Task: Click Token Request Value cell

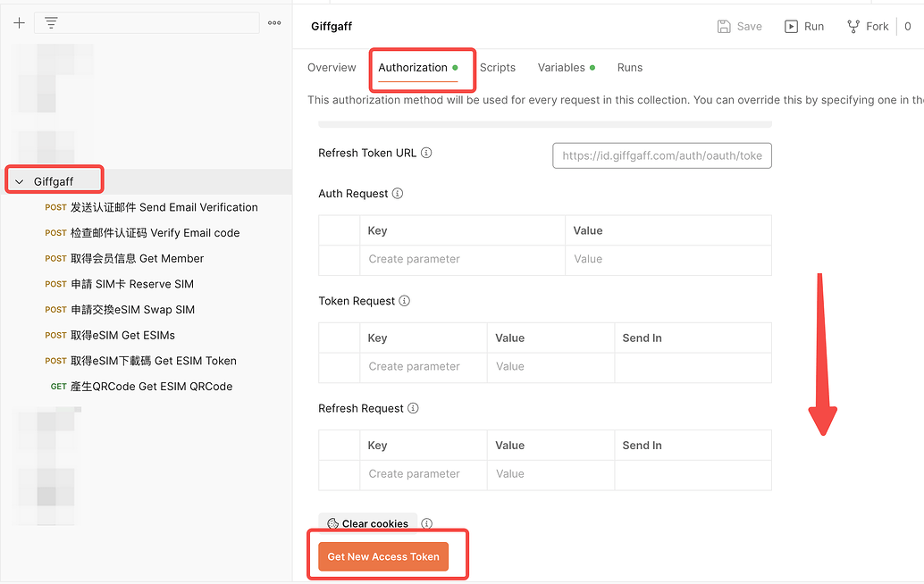Action: 550,366
